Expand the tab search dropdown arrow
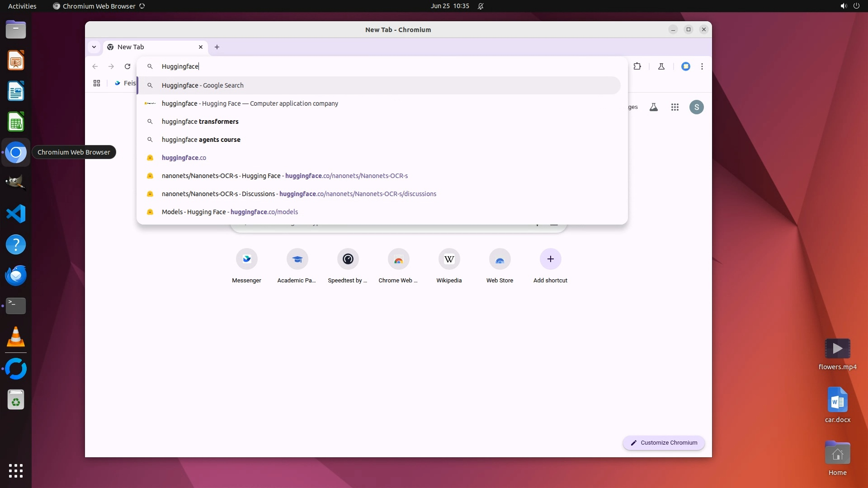868x488 pixels. point(94,47)
